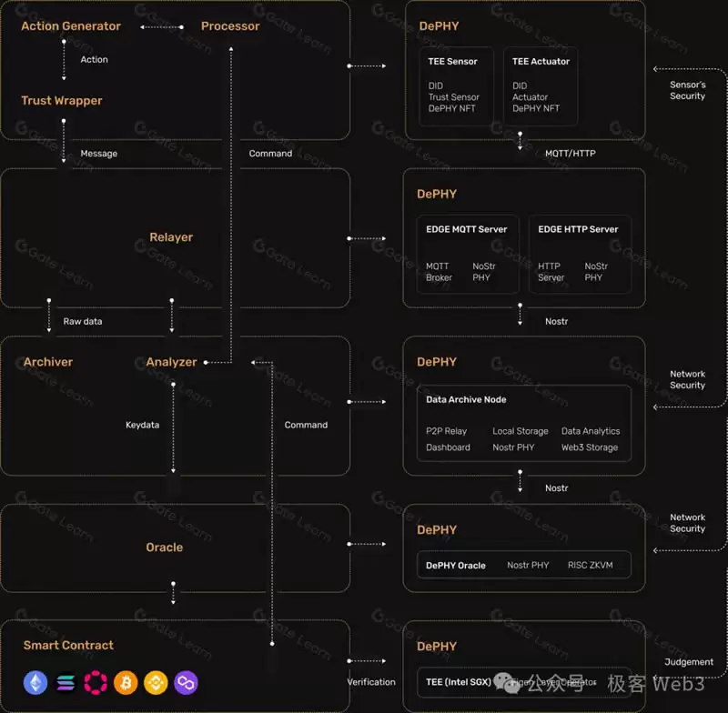728x713 pixels.
Task: Select the BNB Chain icon
Action: 156,682
